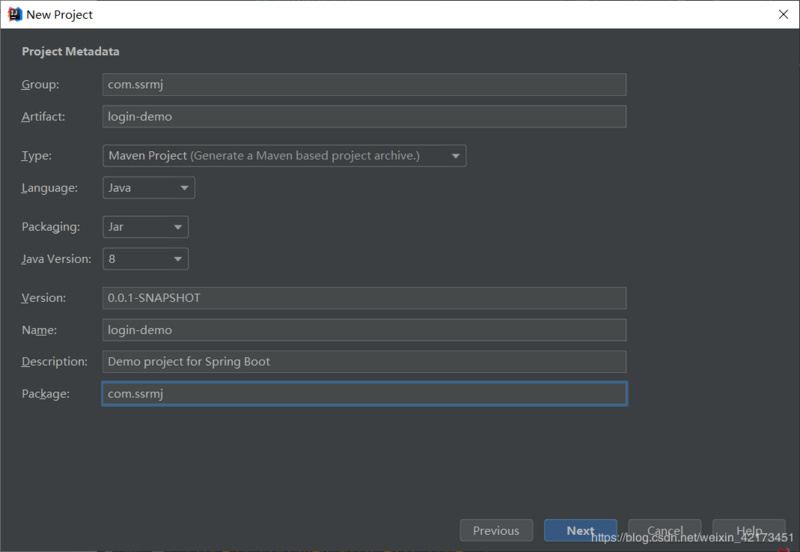
Task: Open the Type dropdown showing Maven Project
Action: coord(284,156)
